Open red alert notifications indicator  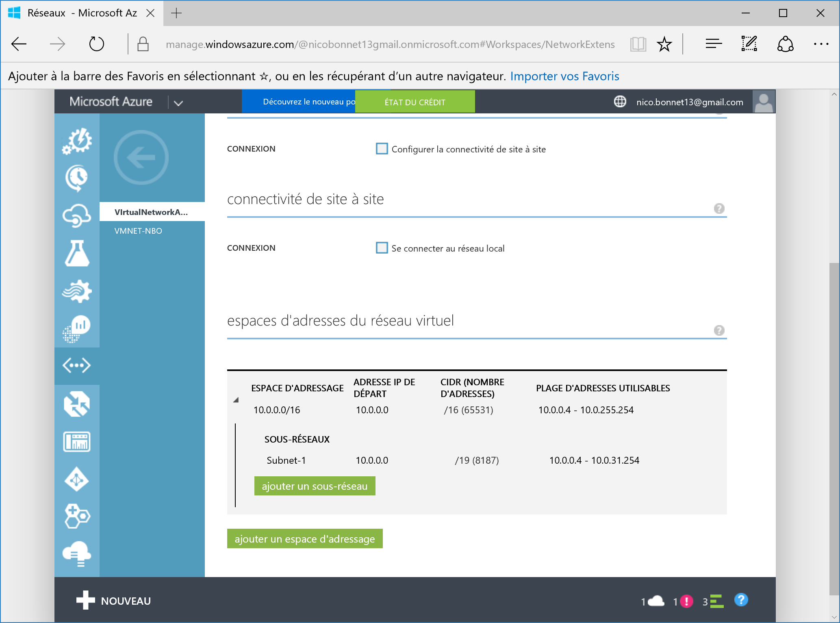686,601
